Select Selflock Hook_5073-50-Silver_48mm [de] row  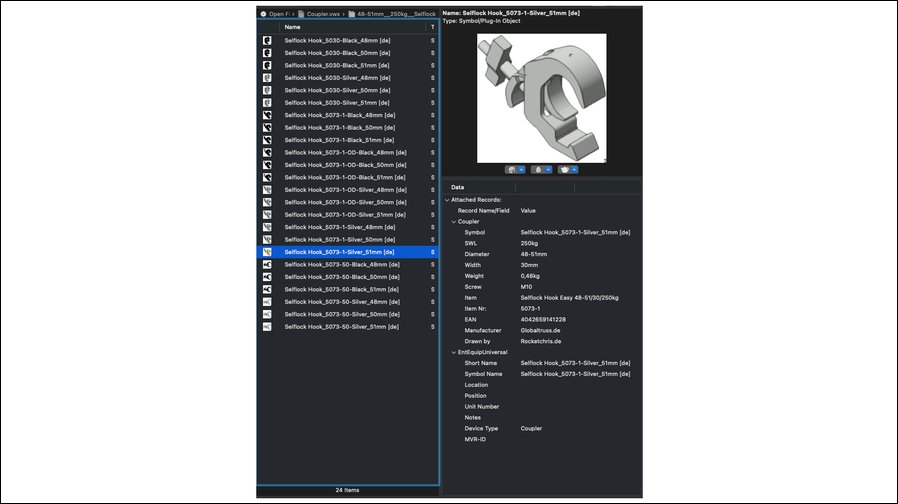(348, 302)
